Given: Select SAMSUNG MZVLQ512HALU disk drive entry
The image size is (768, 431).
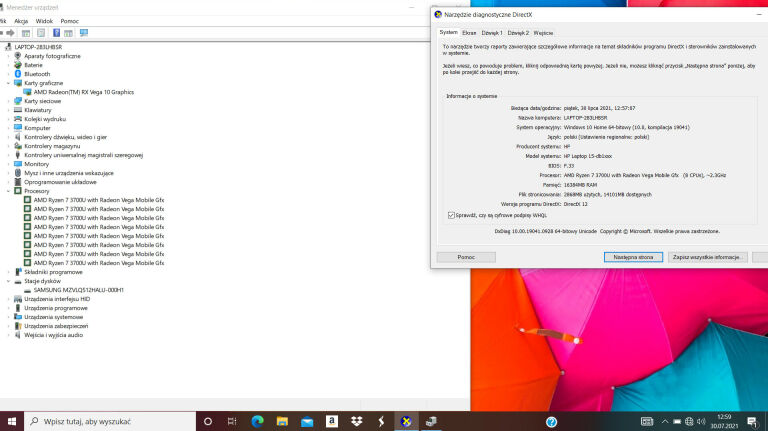Looking at the screenshot, I should pos(78,289).
